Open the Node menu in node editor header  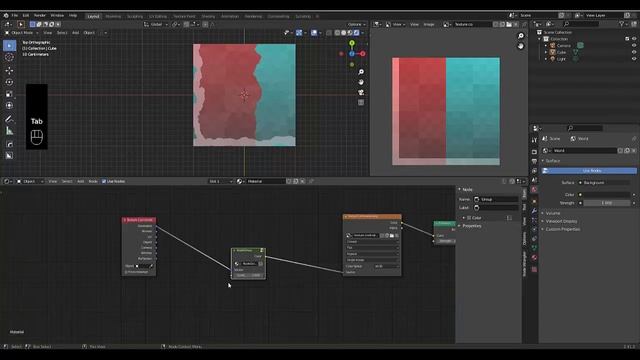93,181
